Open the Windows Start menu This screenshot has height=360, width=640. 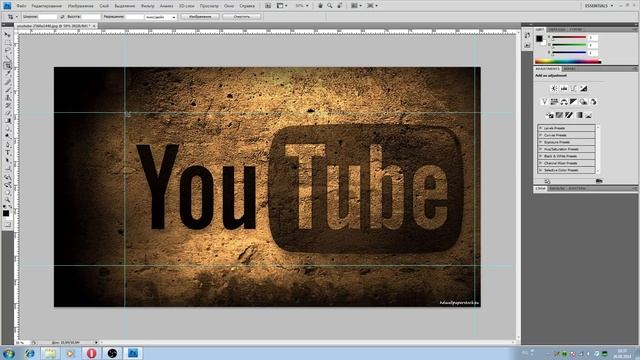[8, 353]
